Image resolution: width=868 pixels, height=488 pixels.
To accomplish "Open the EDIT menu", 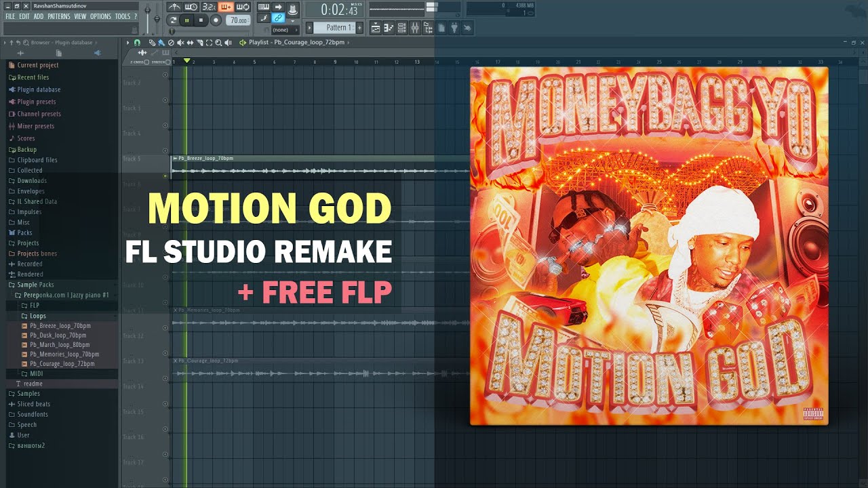I will pyautogui.click(x=24, y=16).
